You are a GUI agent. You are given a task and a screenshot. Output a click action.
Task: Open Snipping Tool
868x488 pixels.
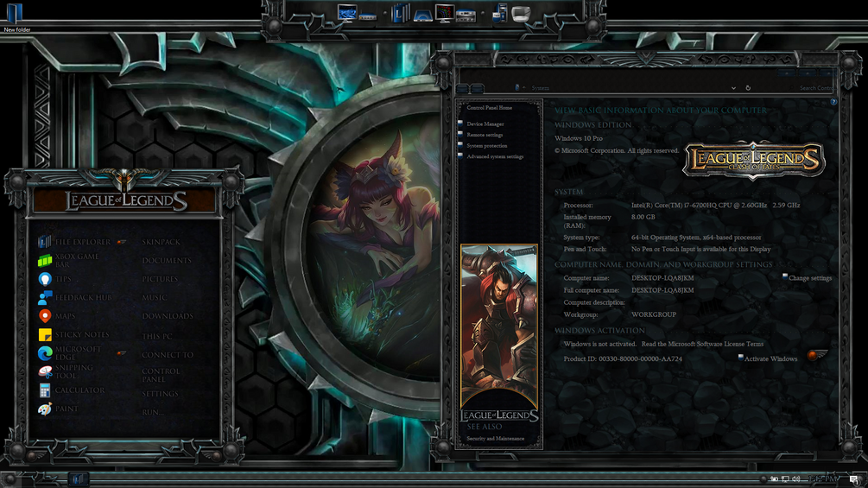[66, 371]
